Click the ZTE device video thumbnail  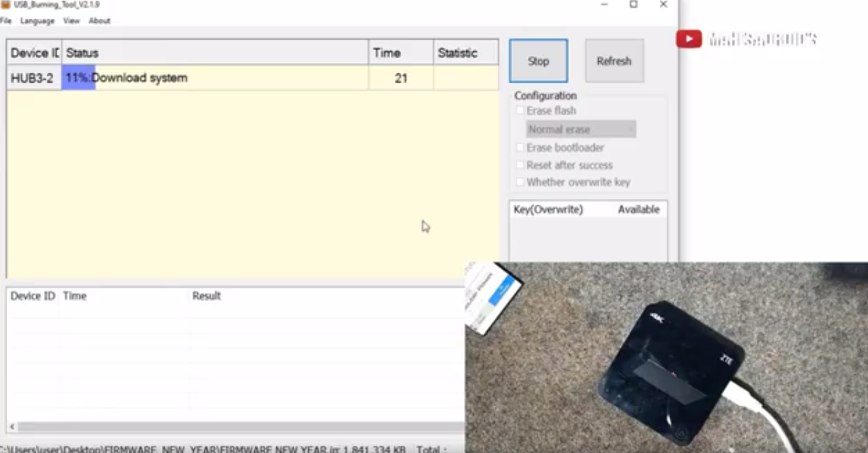(666, 357)
